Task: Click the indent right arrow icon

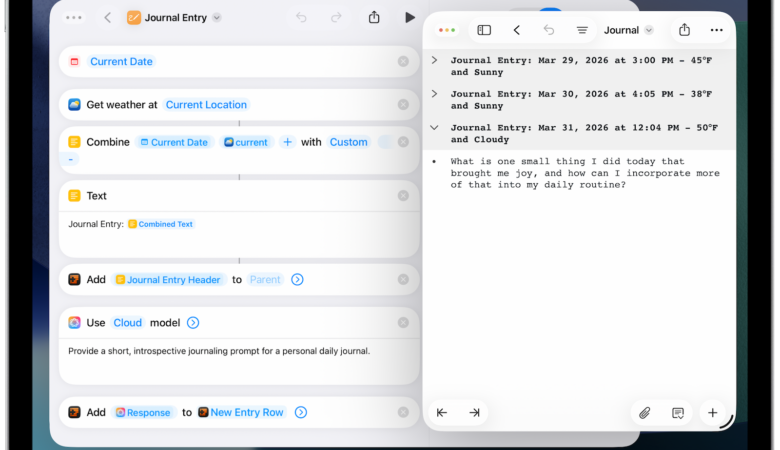Action: [x=474, y=412]
